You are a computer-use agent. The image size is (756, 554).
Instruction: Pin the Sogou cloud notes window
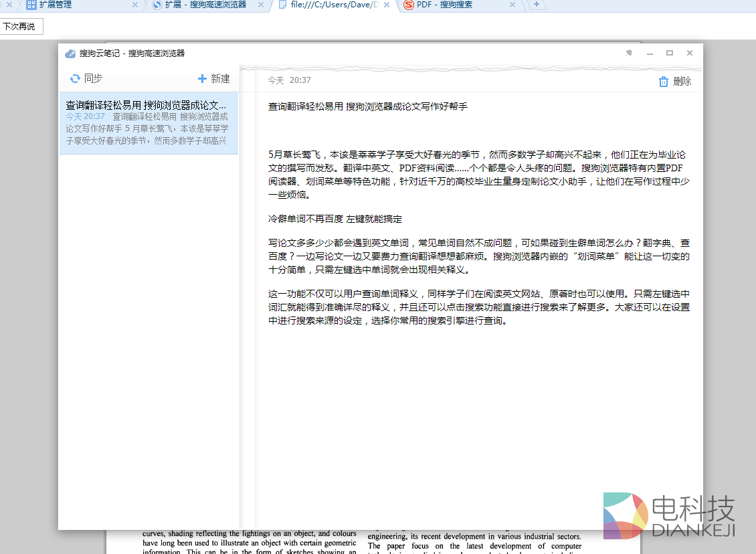pos(629,53)
